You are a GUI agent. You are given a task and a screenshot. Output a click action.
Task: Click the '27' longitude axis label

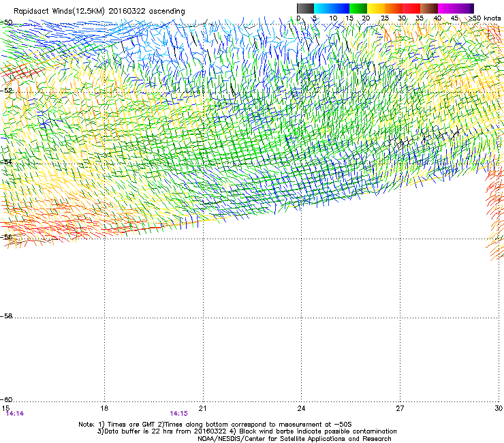400,408
